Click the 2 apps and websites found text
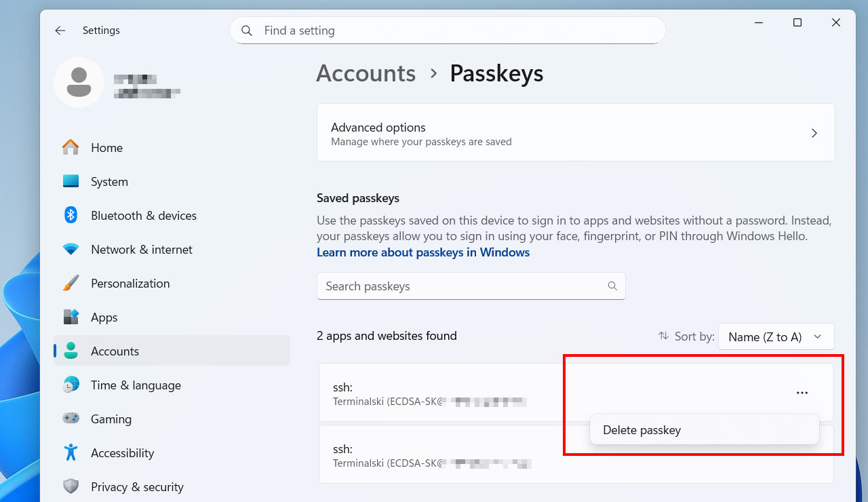This screenshot has width=868, height=502. click(387, 336)
